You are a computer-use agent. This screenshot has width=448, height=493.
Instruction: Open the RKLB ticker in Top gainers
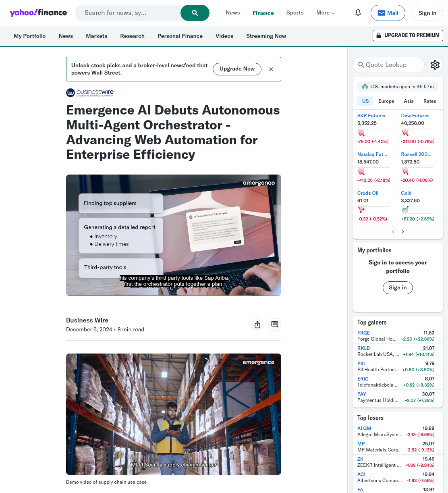[363, 348]
